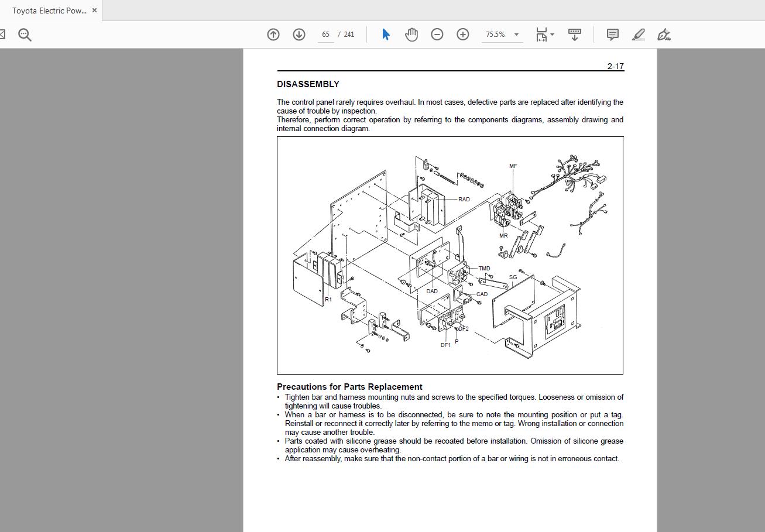Go to previous page with up arrow icon
Viewport: 765px width, 532px height.
coord(273,35)
